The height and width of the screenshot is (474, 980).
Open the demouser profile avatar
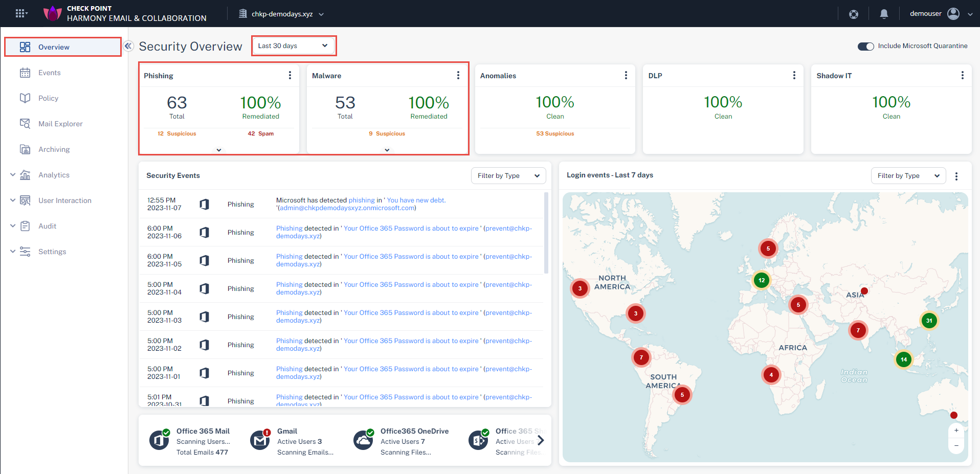click(953, 14)
